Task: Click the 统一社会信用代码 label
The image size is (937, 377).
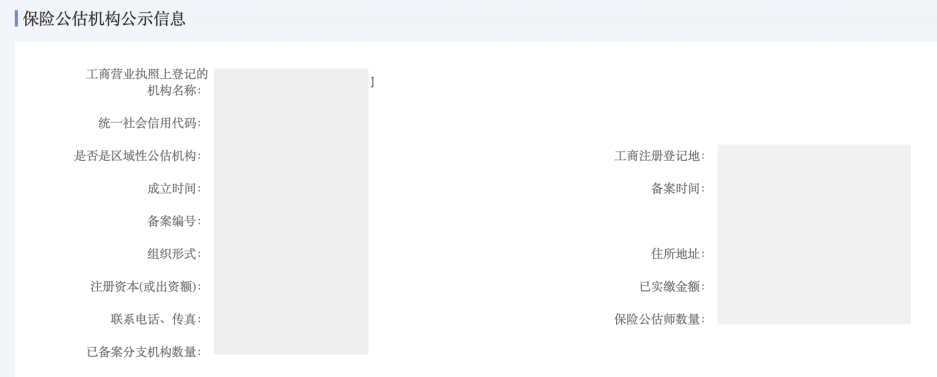Action: point(149,124)
